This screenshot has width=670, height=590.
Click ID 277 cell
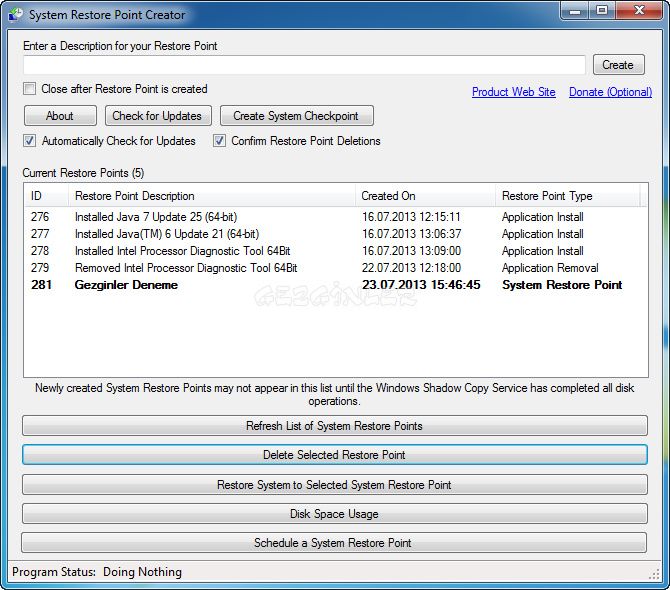(40, 234)
